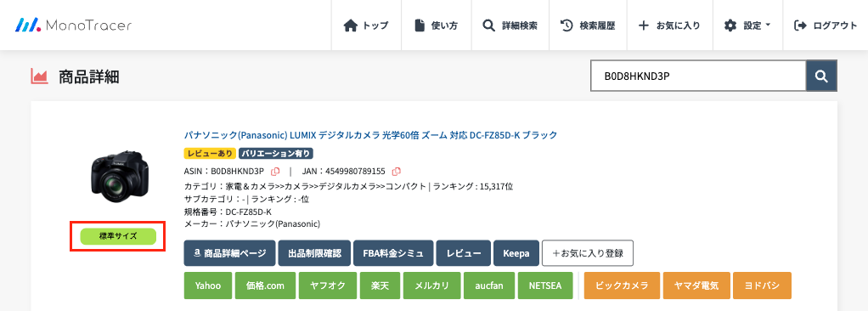Open 検索履歴 in navigation
The image size is (868, 311).
click(x=589, y=25)
